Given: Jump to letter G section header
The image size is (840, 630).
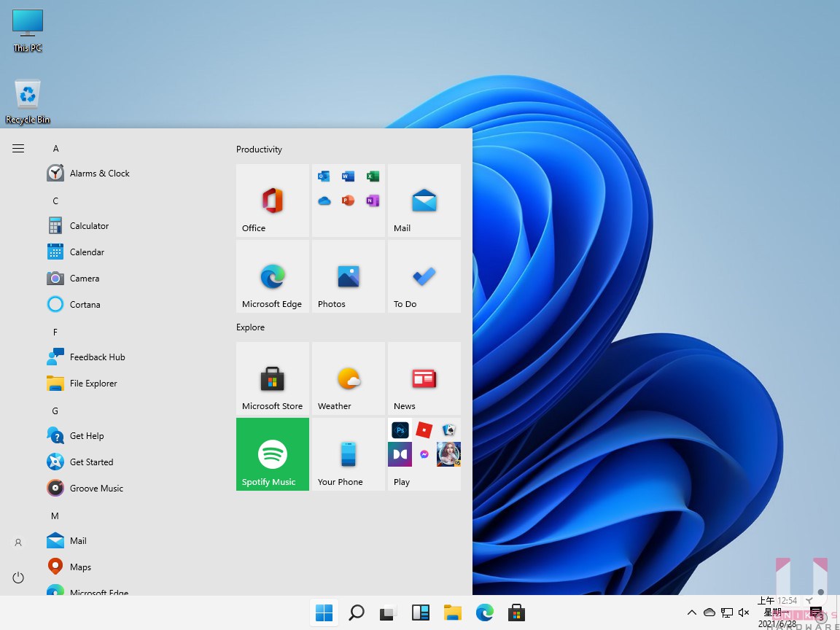Looking at the screenshot, I should (55, 411).
